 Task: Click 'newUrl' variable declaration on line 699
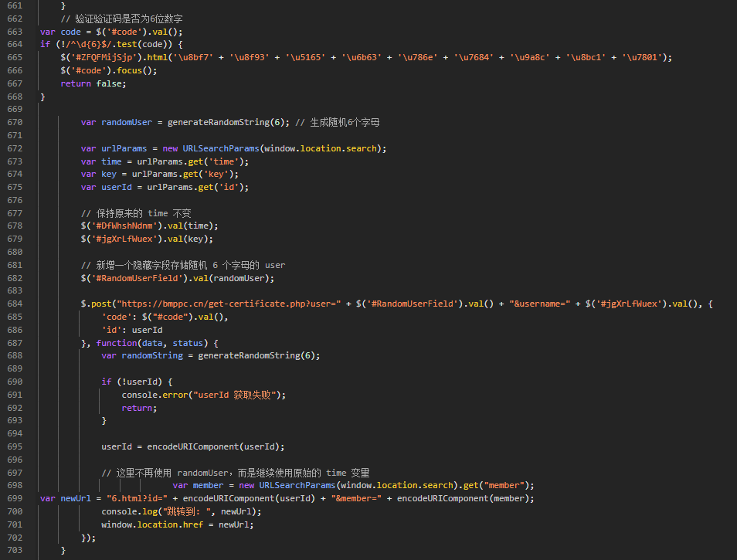tap(76, 498)
